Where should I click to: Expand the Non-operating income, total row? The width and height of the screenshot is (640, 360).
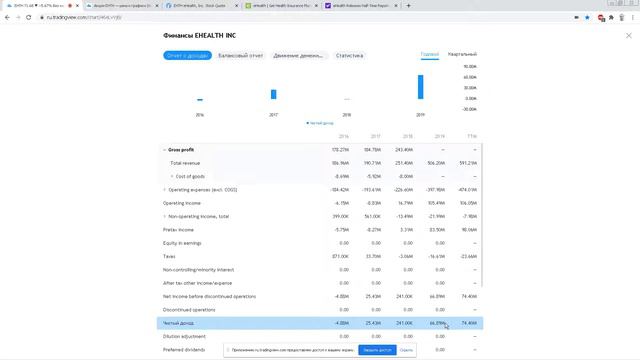click(164, 216)
